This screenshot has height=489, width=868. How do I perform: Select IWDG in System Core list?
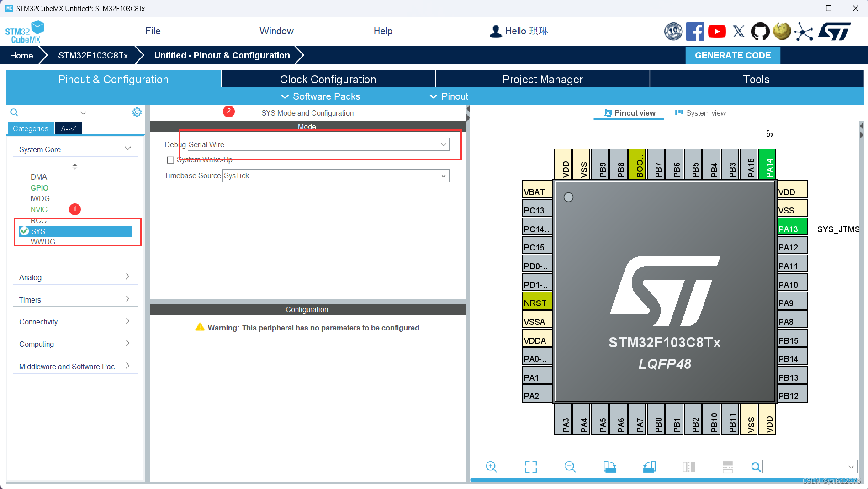pyautogui.click(x=40, y=198)
